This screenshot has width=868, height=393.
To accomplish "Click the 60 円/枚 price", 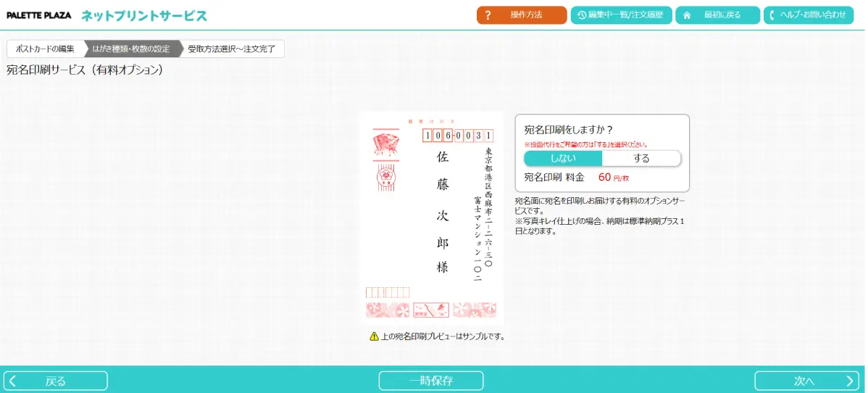I will [614, 178].
